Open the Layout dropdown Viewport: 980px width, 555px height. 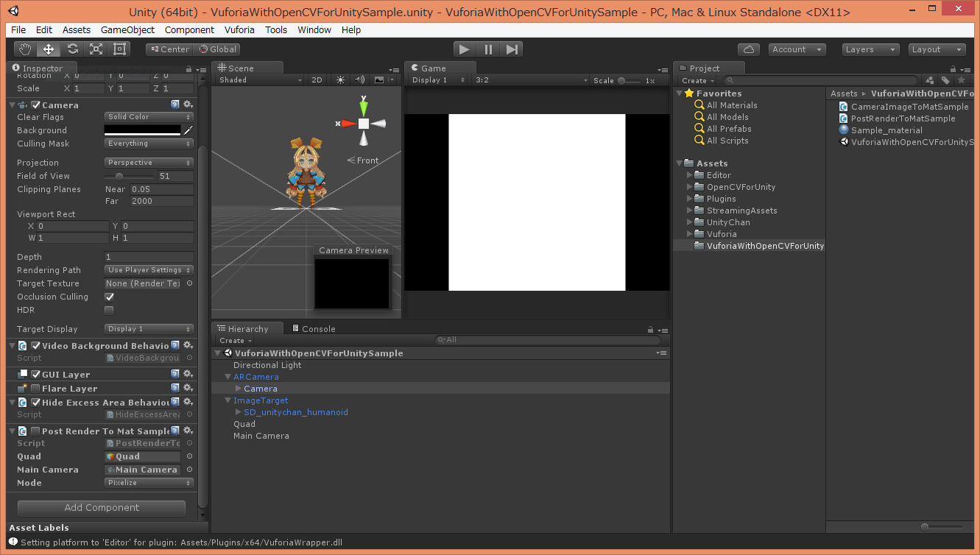(x=937, y=49)
